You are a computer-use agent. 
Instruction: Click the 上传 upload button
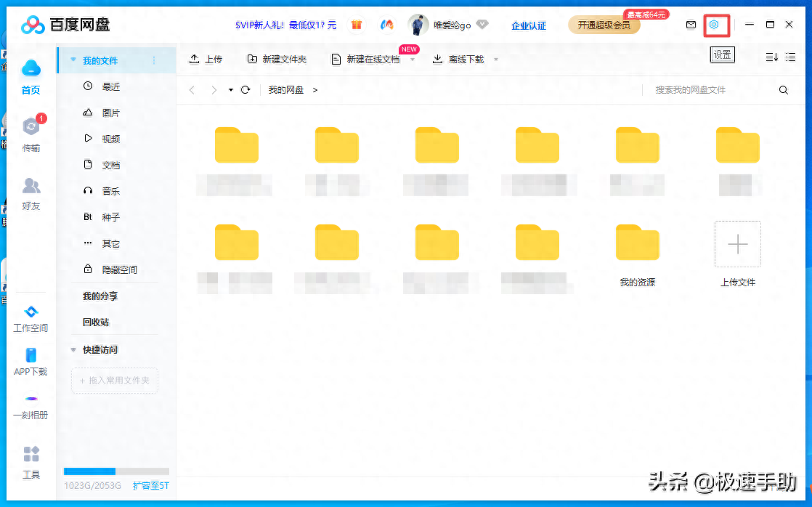pyautogui.click(x=206, y=59)
